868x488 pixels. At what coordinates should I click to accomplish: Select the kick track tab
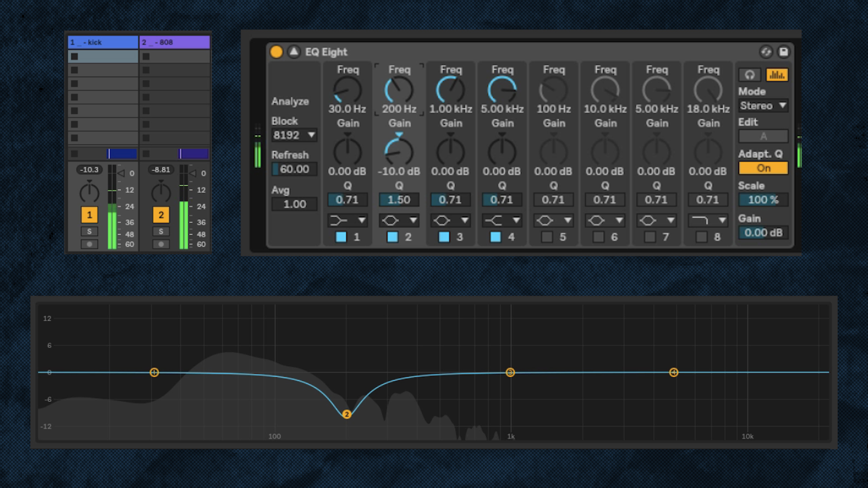103,42
